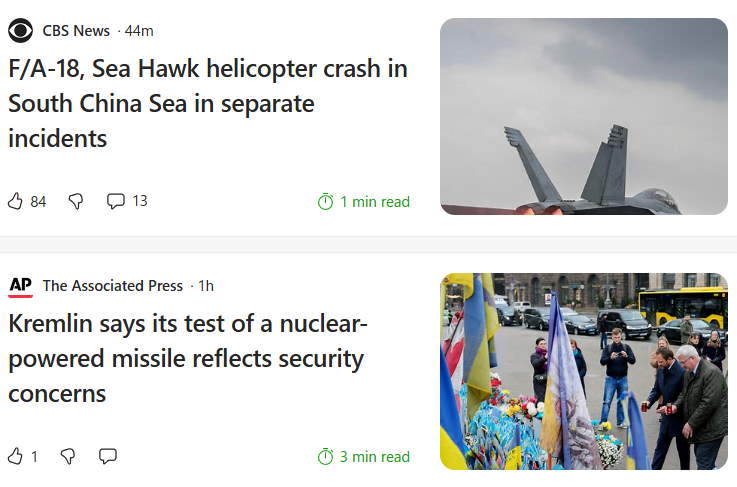Screen dimensions: 737x487
Task: Click the flags memorial thumbnail image
Action: [584, 371]
